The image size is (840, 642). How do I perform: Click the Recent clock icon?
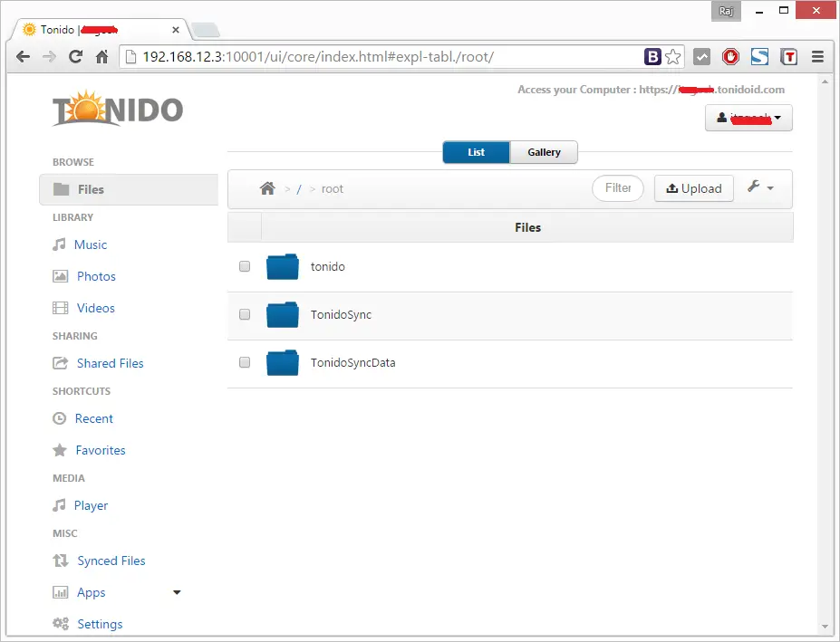[60, 418]
